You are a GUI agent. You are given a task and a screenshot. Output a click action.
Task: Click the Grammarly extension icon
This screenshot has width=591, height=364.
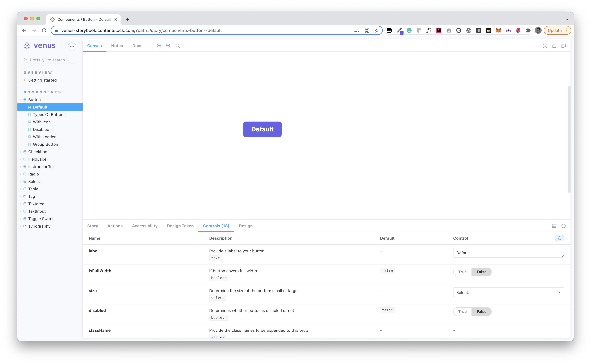tap(409, 30)
